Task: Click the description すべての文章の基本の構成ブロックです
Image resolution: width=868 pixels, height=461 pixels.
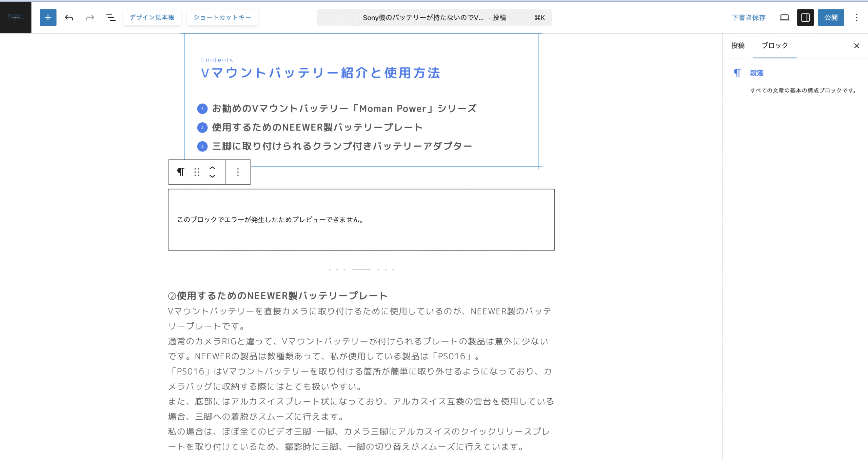Action: (x=804, y=91)
